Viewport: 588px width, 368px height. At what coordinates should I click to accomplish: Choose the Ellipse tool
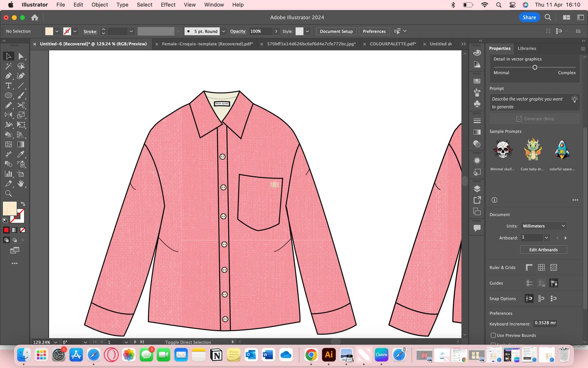click(x=9, y=96)
